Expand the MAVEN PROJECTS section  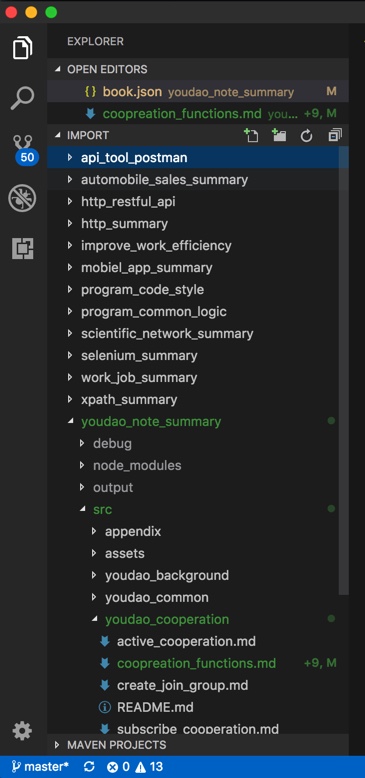110,745
